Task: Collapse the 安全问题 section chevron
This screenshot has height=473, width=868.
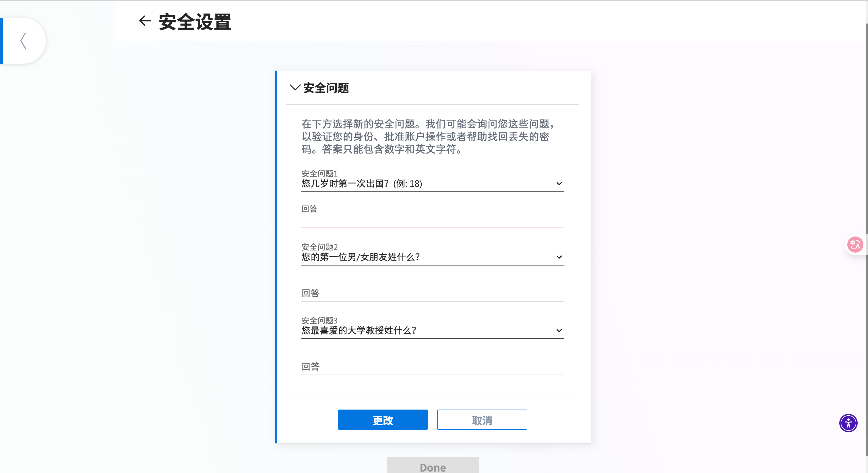Action: click(x=294, y=88)
